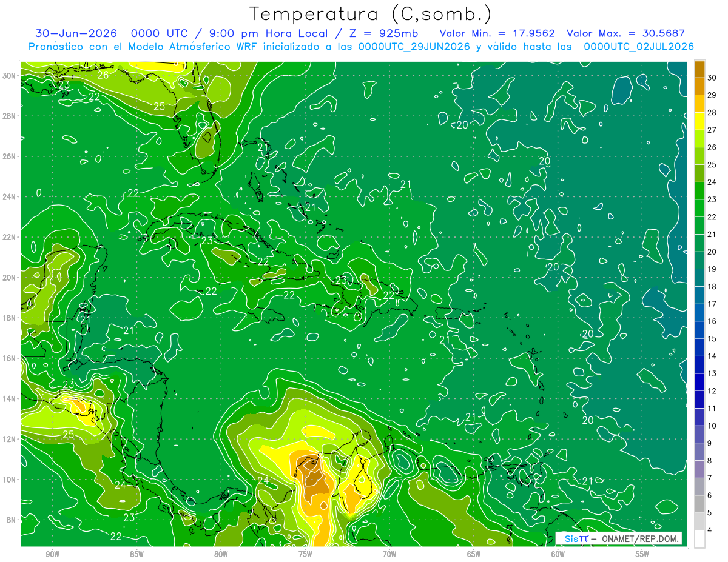Click "Valor Max. = 30.5687" in the header
The height and width of the screenshot is (562, 728).
[626, 33]
